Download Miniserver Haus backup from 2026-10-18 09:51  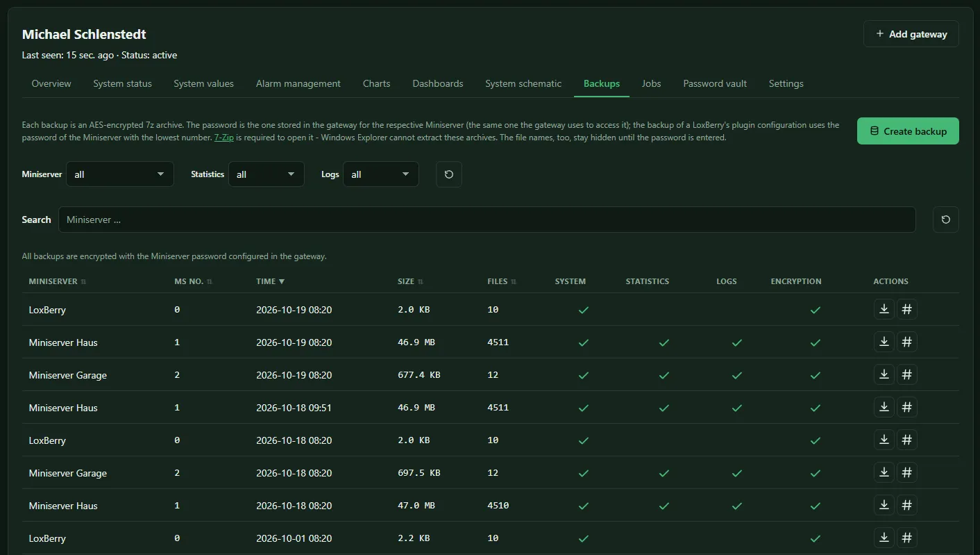(x=884, y=407)
